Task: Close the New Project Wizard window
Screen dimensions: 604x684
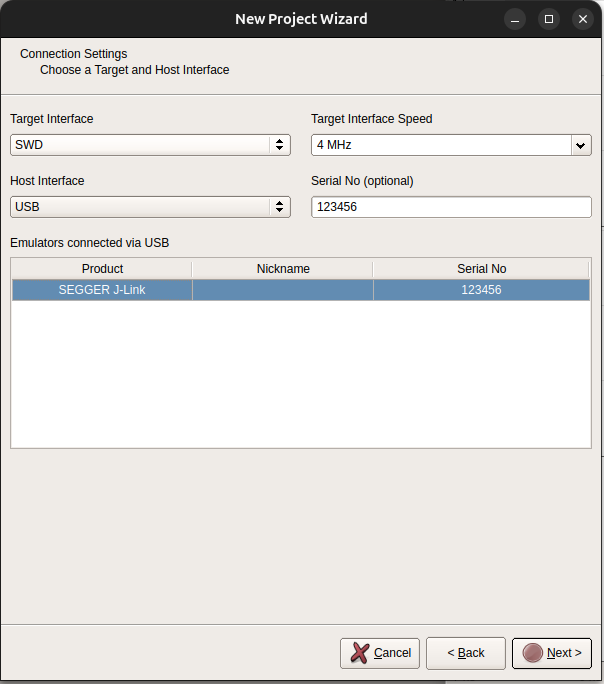Action: click(x=581, y=19)
